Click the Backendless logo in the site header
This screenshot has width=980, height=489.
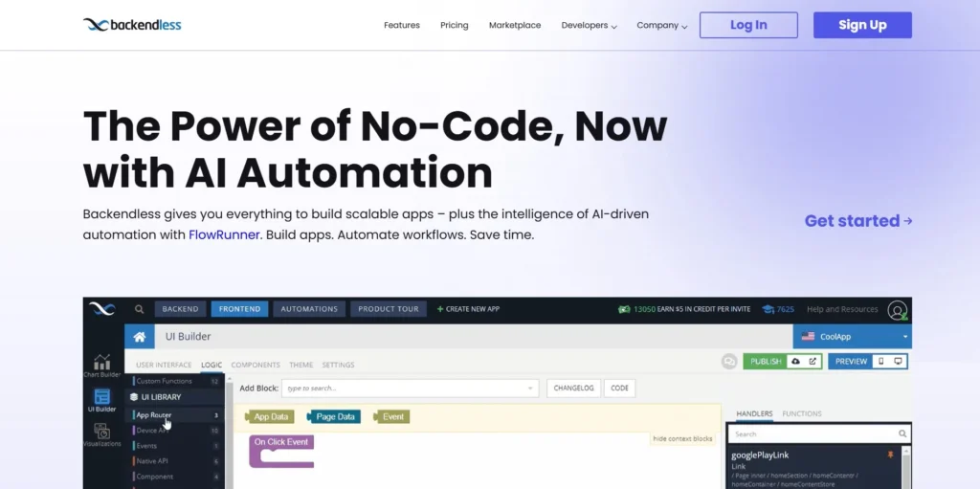pos(132,25)
